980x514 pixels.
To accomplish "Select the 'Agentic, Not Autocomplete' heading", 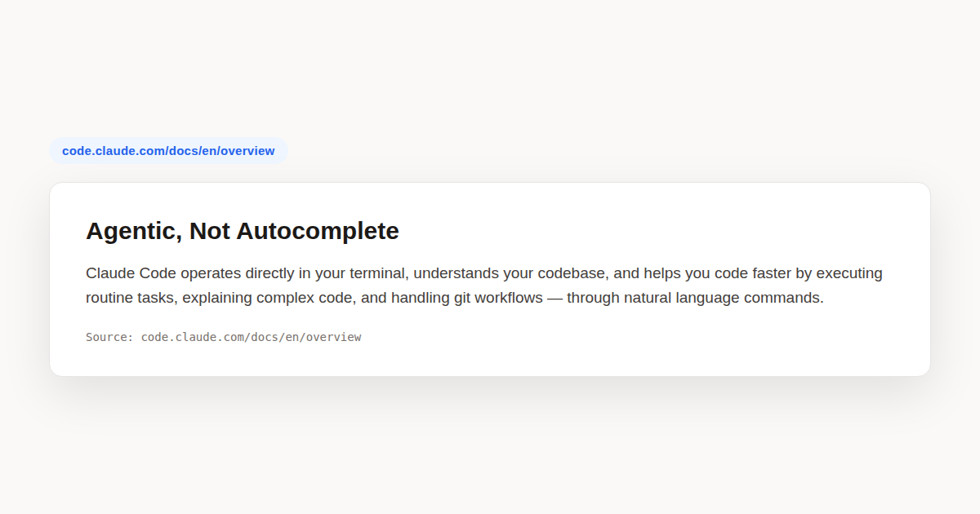I will point(243,231).
